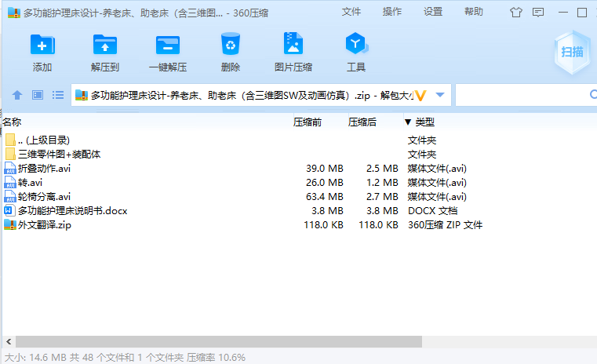Open the 帮助 menu
The width and height of the screenshot is (597, 364).
click(474, 12)
